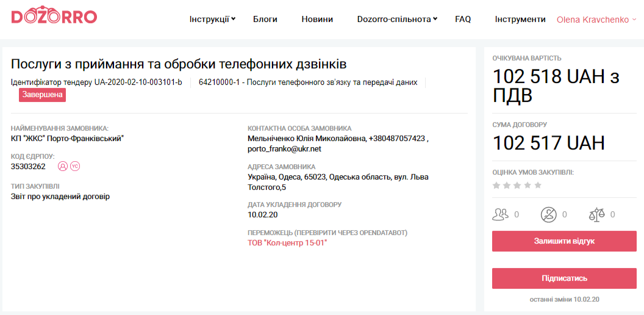Screen dimensions: 644x315
Task: Click the Підписатись button
Action: pyautogui.click(x=564, y=278)
